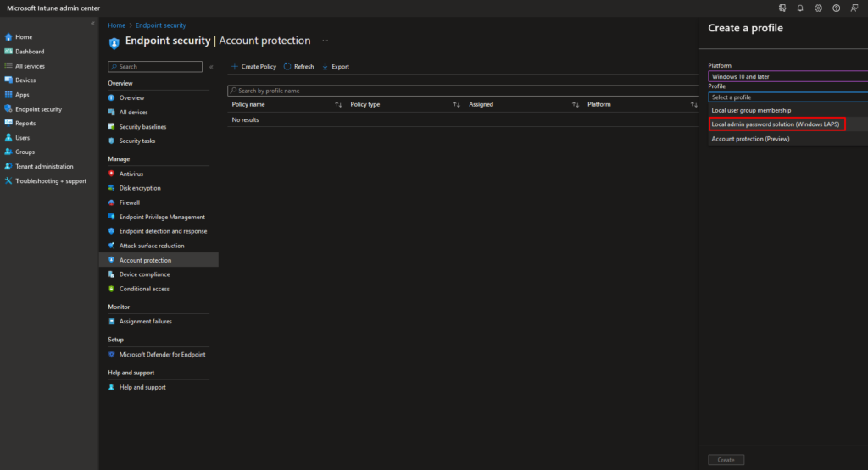868x470 pixels.
Task: Open the Groups icon
Action: click(x=8, y=152)
